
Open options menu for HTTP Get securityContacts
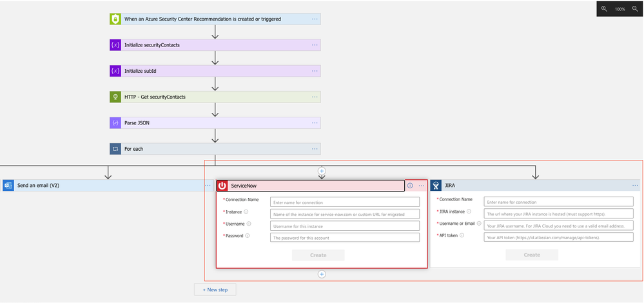pos(315,97)
